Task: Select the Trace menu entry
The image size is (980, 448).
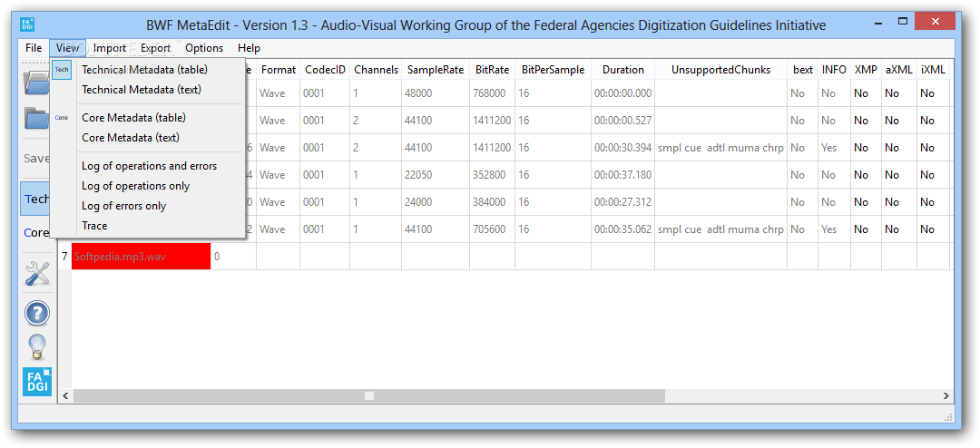Action: pyautogui.click(x=147, y=226)
